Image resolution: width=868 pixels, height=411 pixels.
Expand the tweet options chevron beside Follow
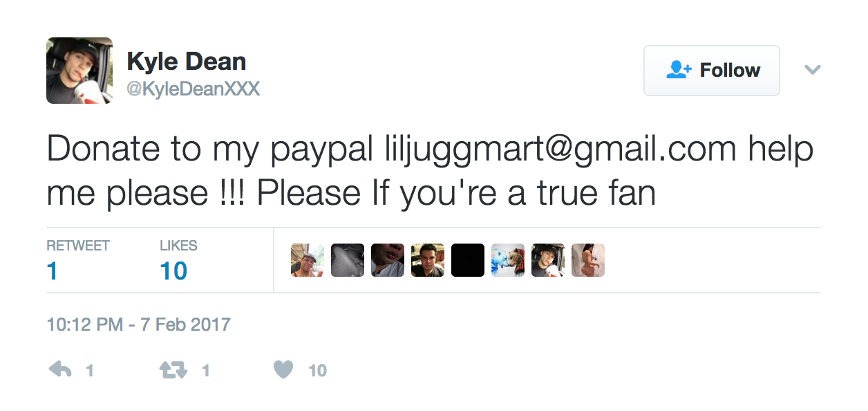tap(813, 70)
